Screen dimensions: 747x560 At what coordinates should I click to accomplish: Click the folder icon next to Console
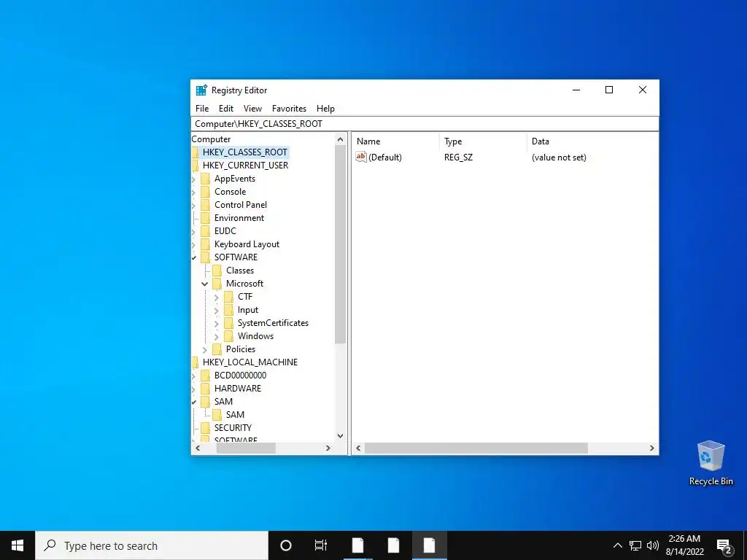coord(205,192)
